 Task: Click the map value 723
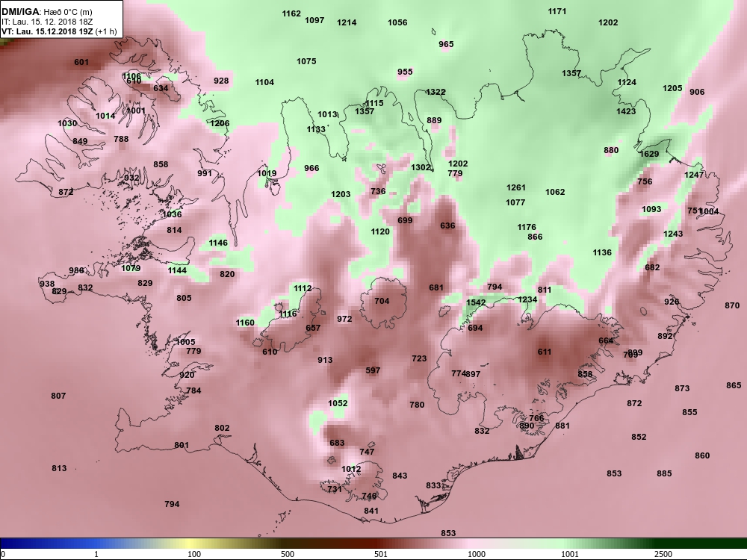click(419, 358)
